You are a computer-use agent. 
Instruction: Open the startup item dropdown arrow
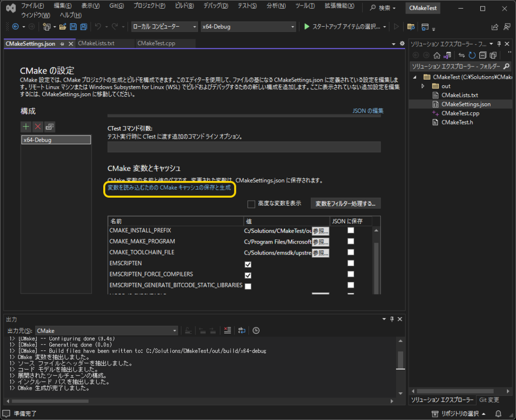(384, 27)
